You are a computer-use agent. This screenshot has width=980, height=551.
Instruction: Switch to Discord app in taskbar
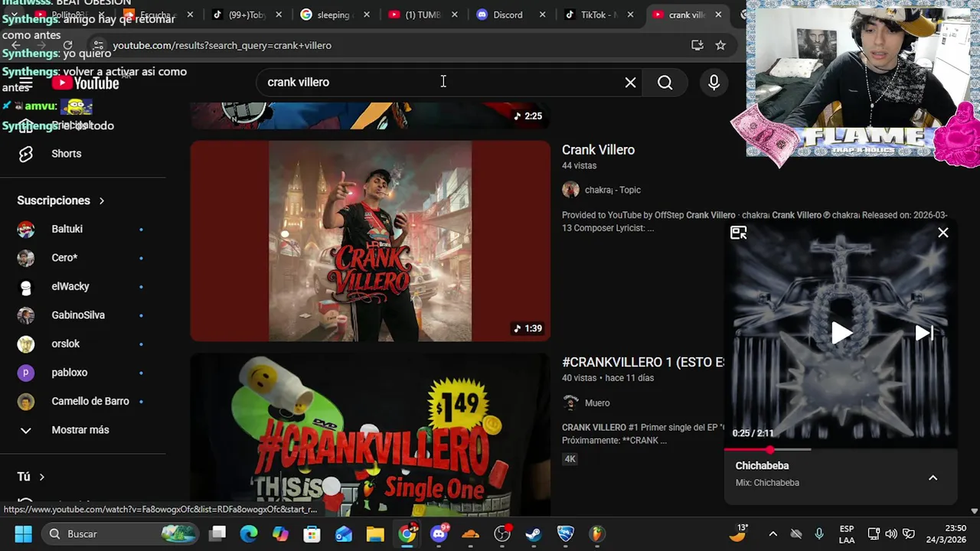(439, 533)
